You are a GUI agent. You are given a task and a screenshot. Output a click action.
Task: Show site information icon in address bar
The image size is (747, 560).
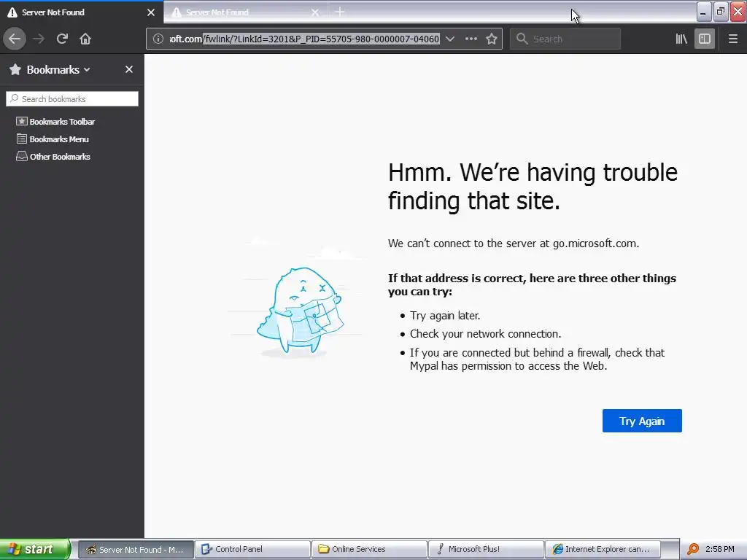pos(158,39)
